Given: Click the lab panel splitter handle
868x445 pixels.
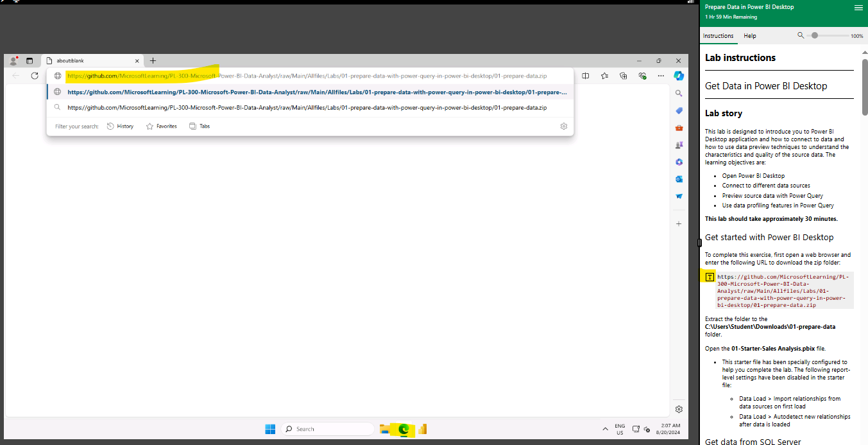Looking at the screenshot, I should tap(700, 242).
